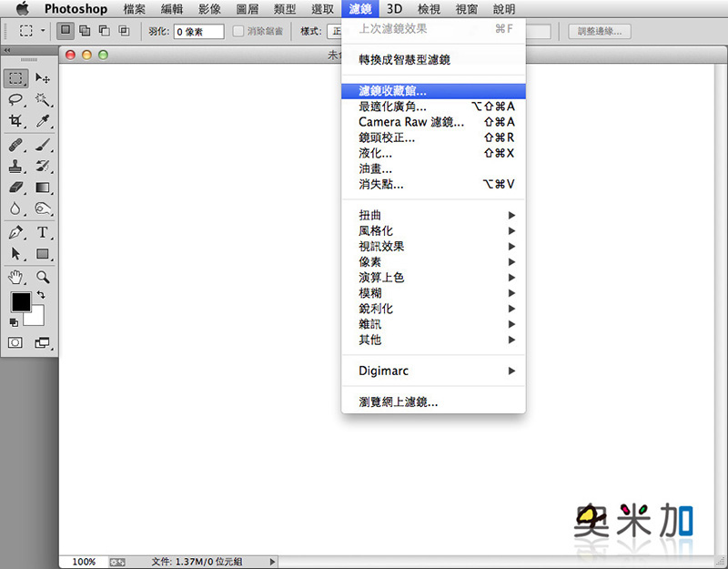Image resolution: width=728 pixels, height=569 pixels.
Task: Open the Apple menu
Action: point(22,8)
